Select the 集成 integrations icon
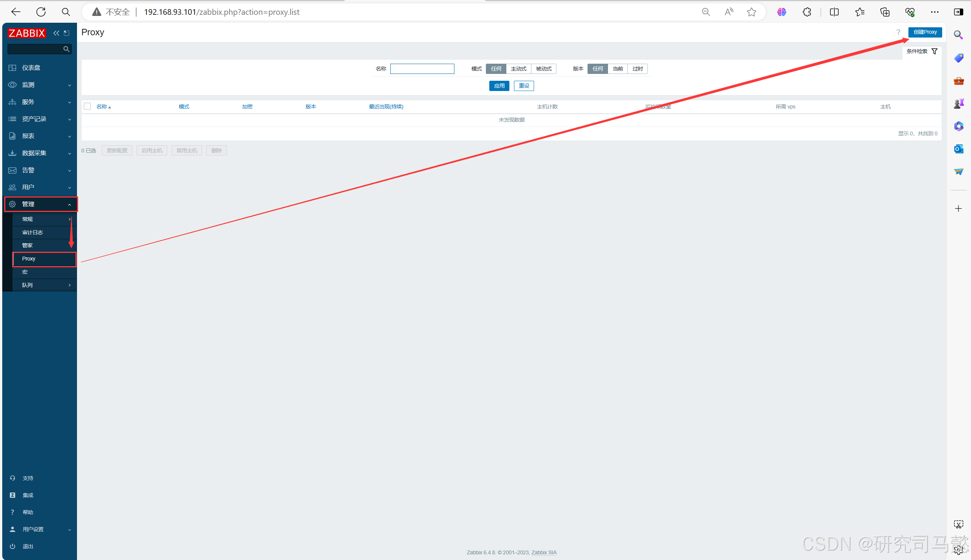Screen dimensions: 971x560 (x=13, y=495)
